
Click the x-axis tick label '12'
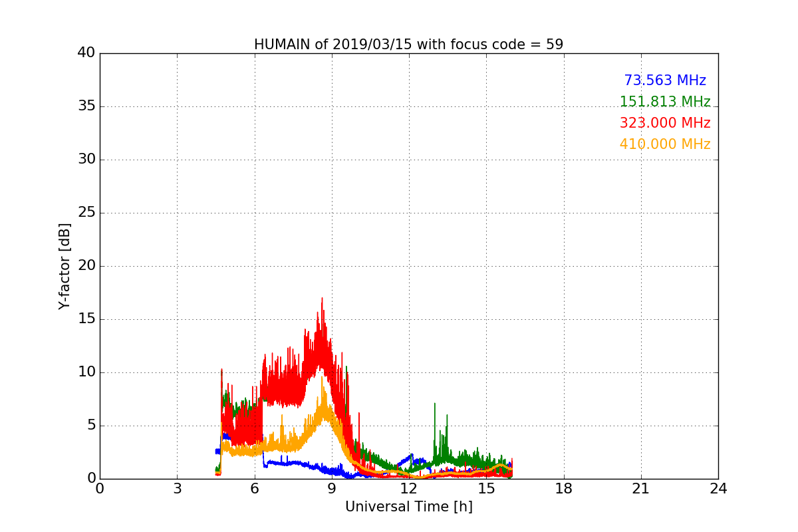pos(409,489)
